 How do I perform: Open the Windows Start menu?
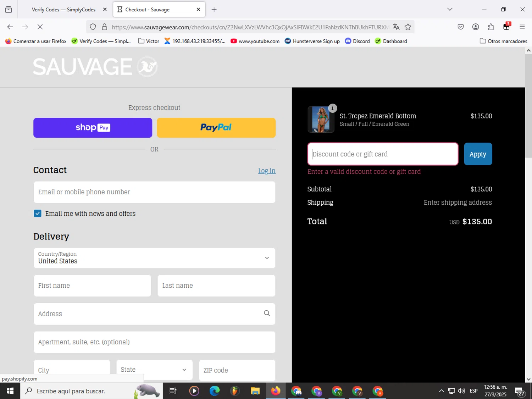(10, 391)
